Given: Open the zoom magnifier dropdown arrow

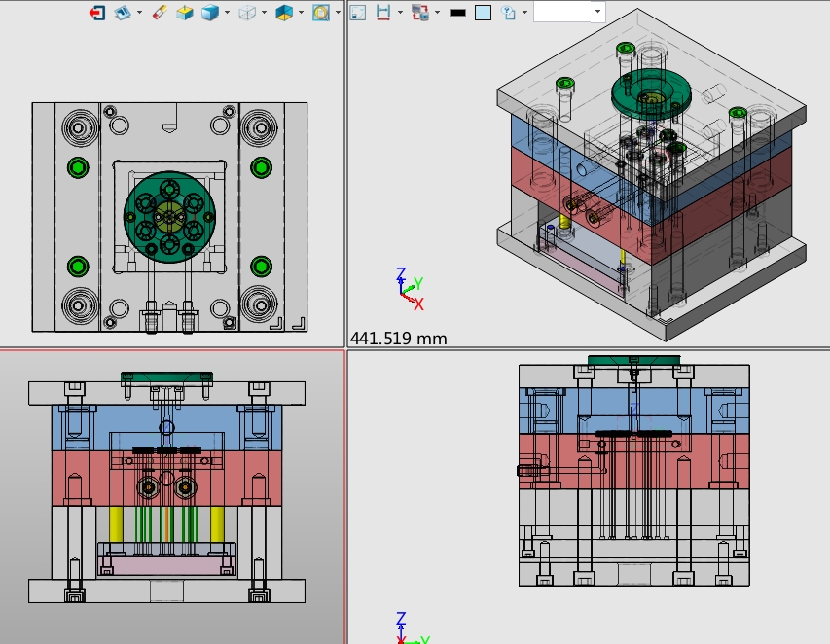Looking at the screenshot, I should tap(338, 13).
